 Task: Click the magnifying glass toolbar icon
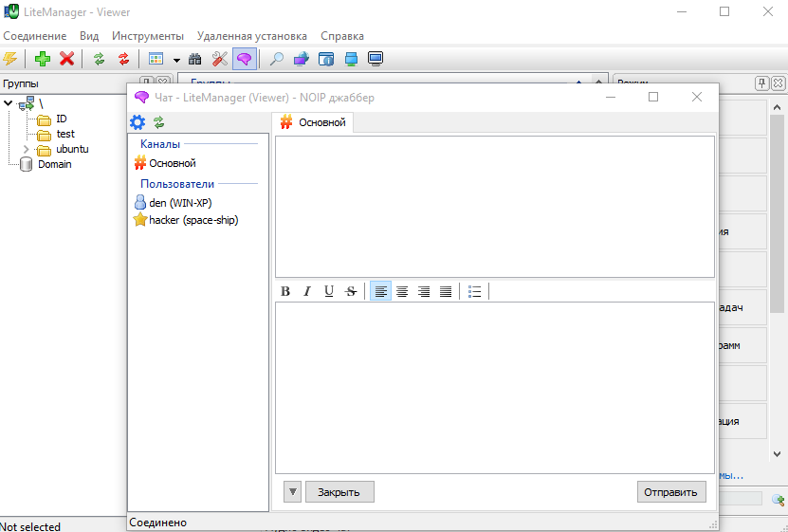coord(276,59)
